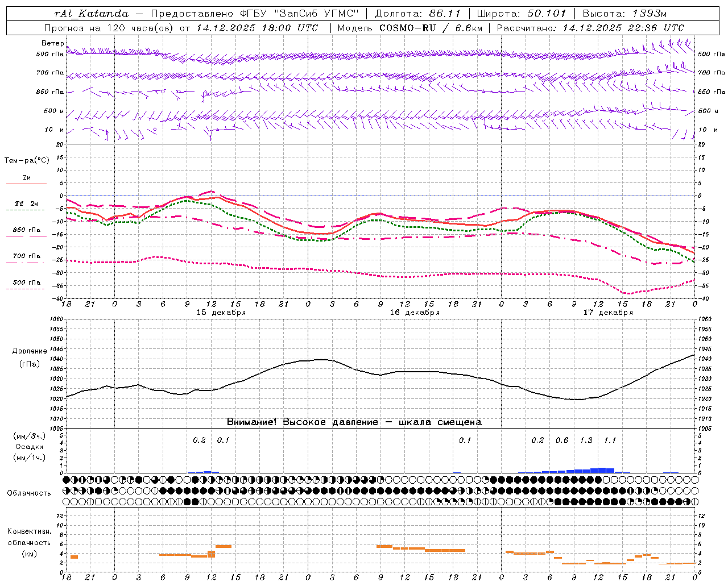Click the Td 2м legend label
The height and width of the screenshot is (582, 728).
tap(26, 203)
